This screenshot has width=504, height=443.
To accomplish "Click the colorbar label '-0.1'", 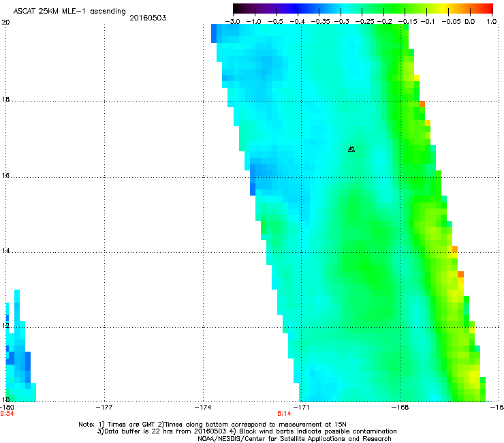I will click(x=427, y=22).
